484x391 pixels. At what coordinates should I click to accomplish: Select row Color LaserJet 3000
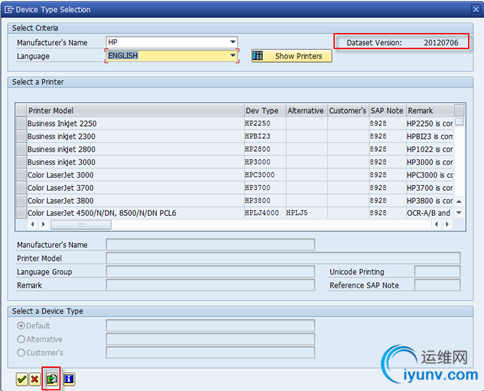click(x=235, y=175)
